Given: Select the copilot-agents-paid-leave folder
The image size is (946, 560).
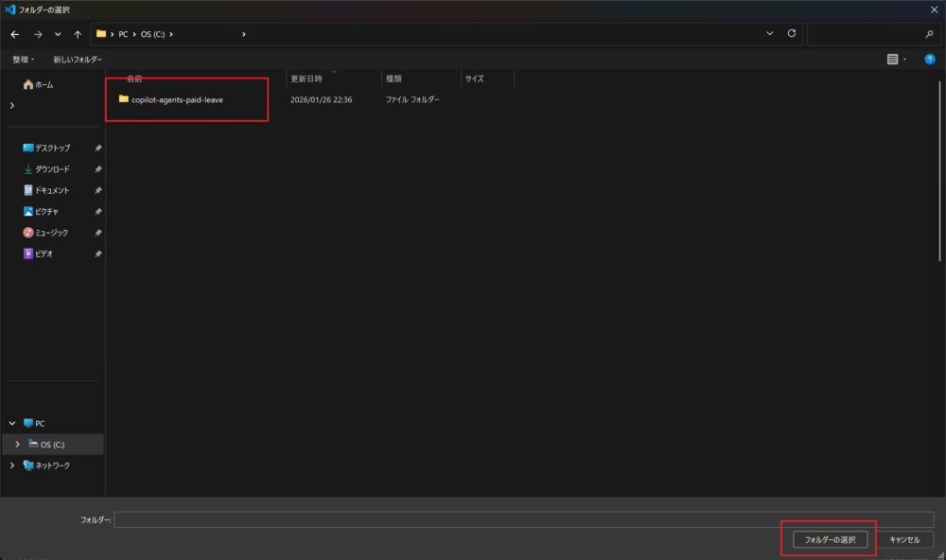Looking at the screenshot, I should tap(177, 99).
